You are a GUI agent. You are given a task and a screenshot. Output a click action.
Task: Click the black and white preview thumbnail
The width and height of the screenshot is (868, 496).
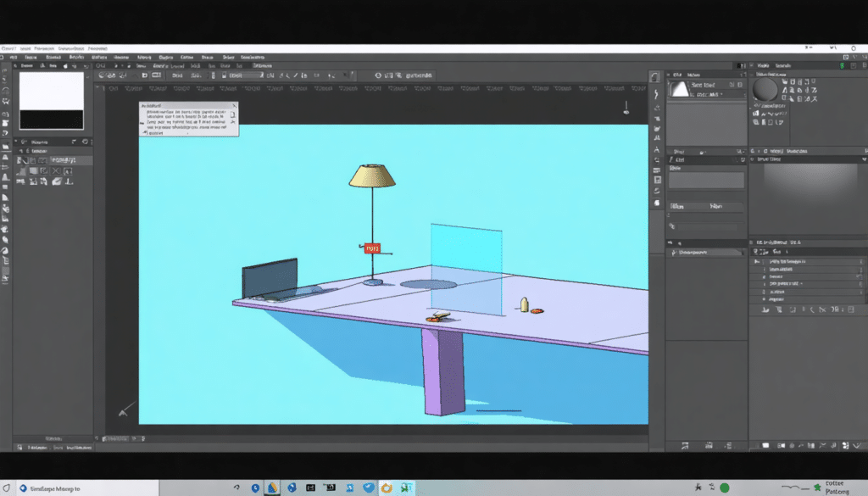(52, 101)
